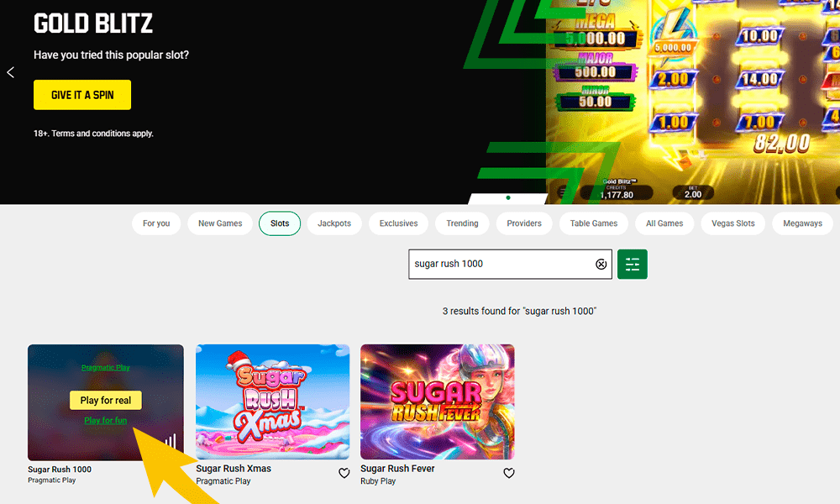Favorite the Sugar Rush Fever game
Image resolution: width=840 pixels, height=504 pixels.
(509, 474)
